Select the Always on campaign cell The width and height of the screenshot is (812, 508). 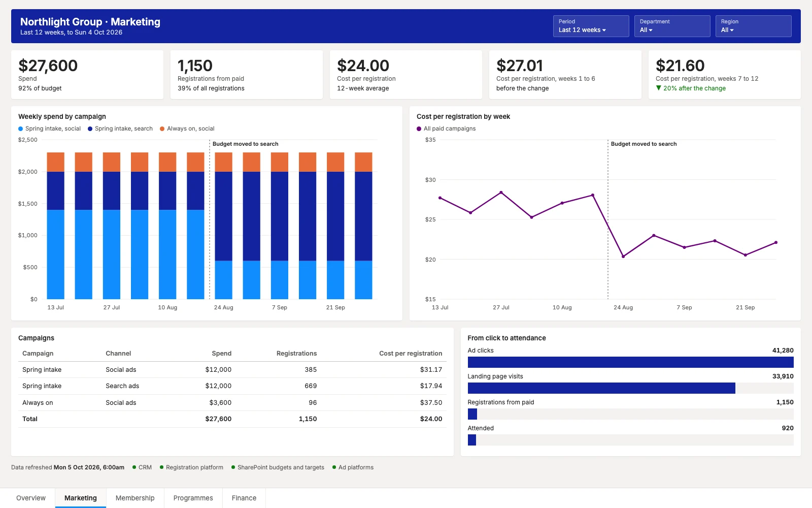38,403
